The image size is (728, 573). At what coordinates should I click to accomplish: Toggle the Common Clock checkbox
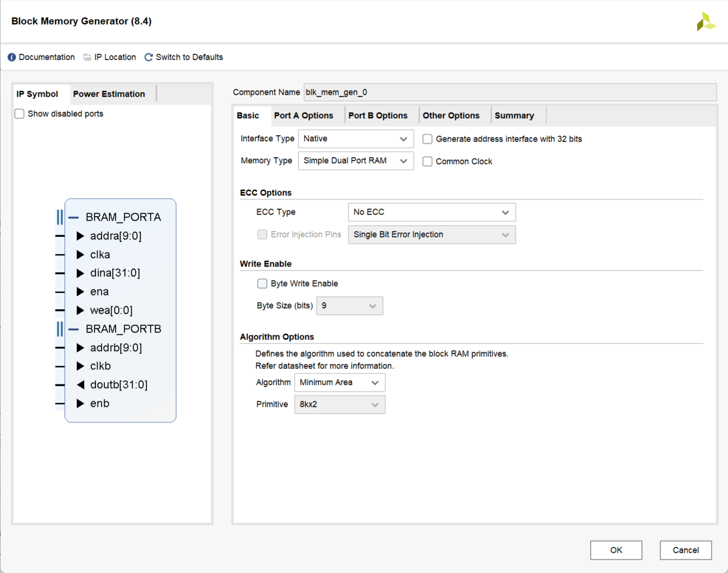tap(427, 162)
